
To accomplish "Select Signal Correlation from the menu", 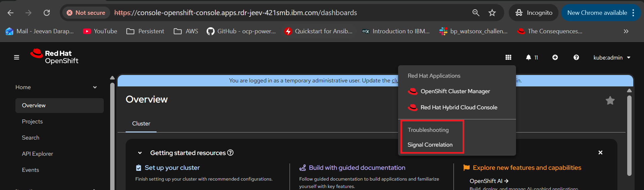I will tap(430, 145).
